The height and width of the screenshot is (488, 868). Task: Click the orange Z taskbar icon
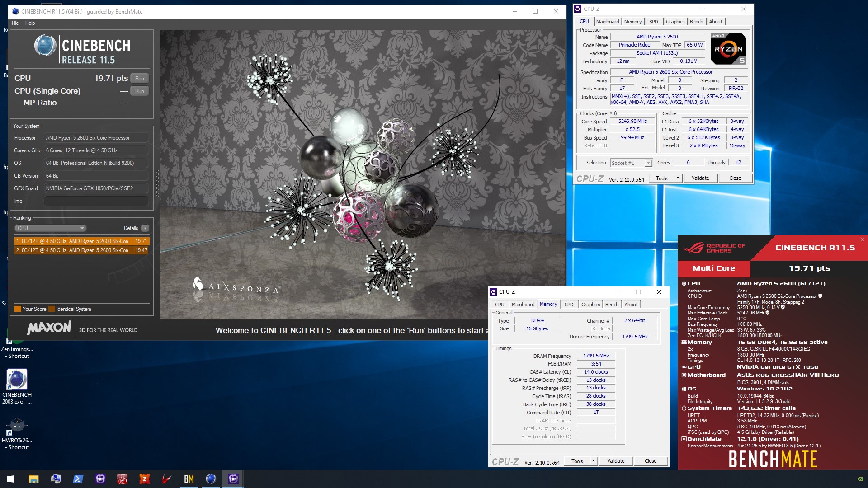point(144,479)
